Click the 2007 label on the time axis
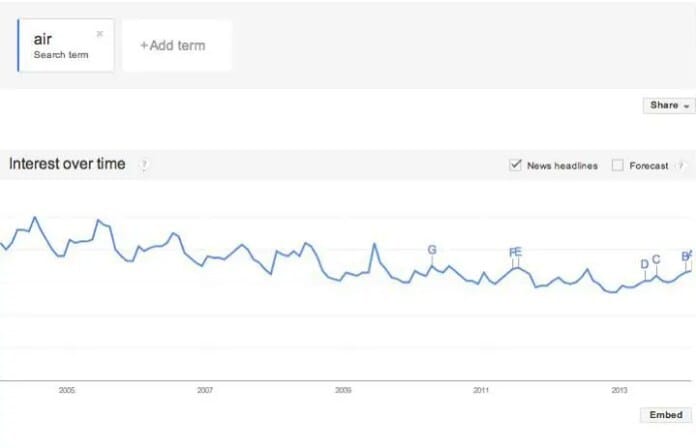This screenshot has height=448, width=696. click(x=205, y=390)
